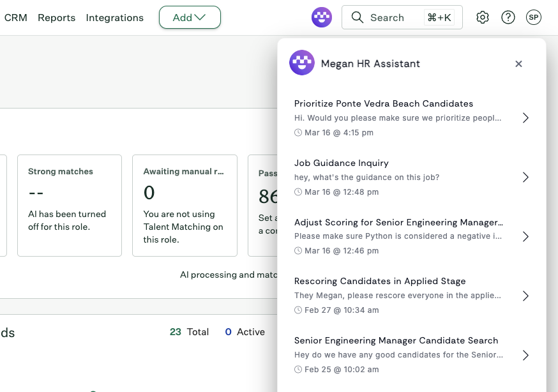Open the Reports section
This screenshot has width=558, height=392.
coord(56,18)
